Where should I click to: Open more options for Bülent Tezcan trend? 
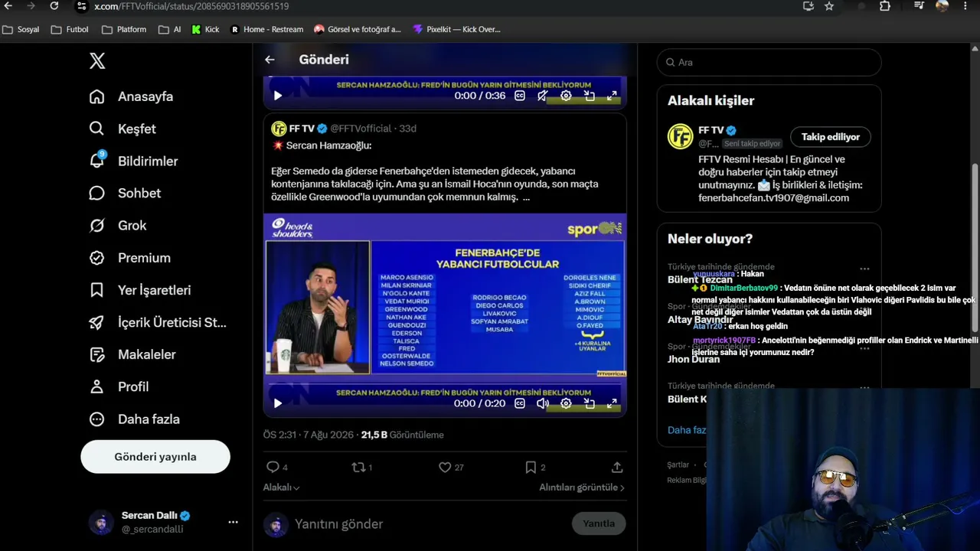(x=864, y=269)
